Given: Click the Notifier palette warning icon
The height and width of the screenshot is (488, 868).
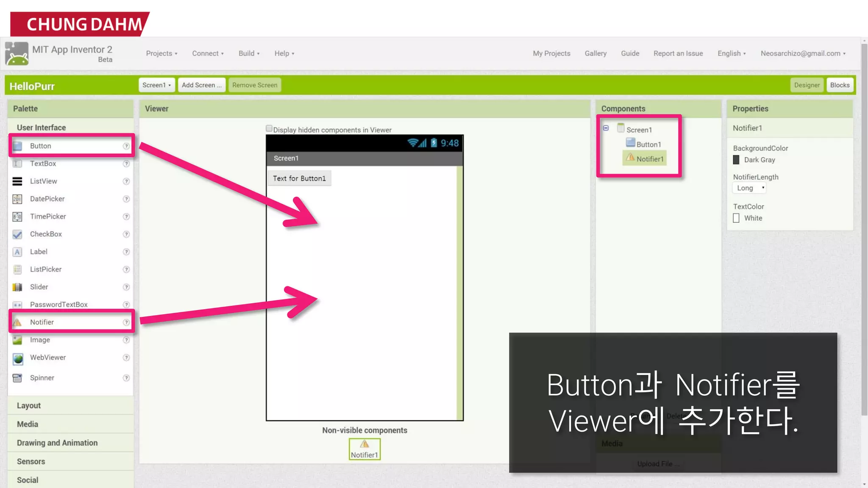Looking at the screenshot, I should point(17,322).
